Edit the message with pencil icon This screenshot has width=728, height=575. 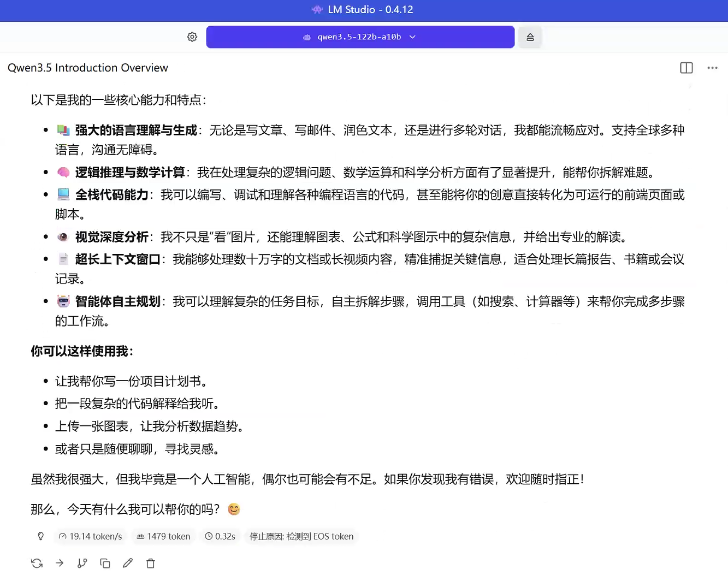tap(128, 563)
